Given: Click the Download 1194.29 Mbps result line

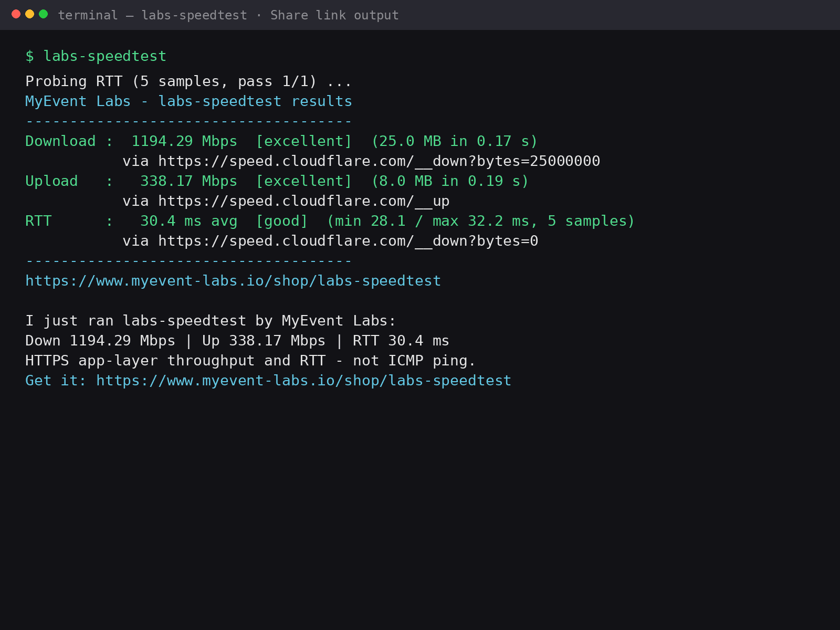Looking at the screenshot, I should (281, 141).
